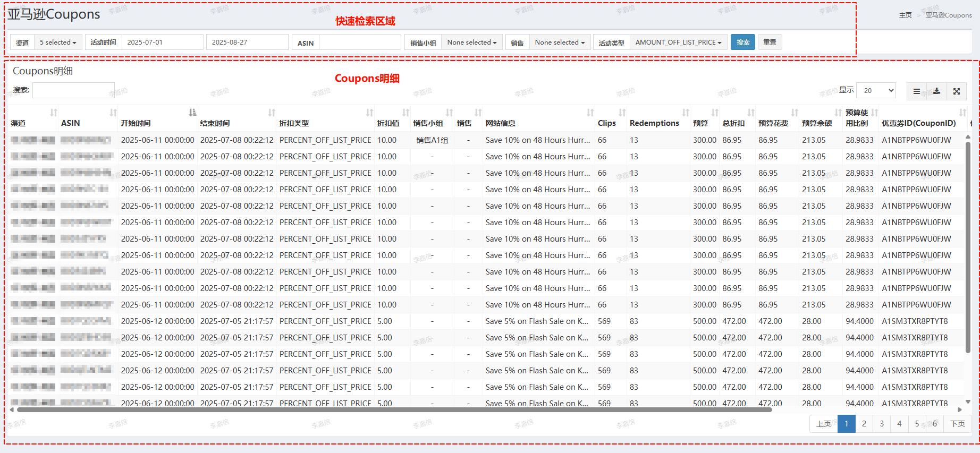Open the 渠道 '5 selected' dropdown
This screenshot has height=453, width=980.
point(58,42)
